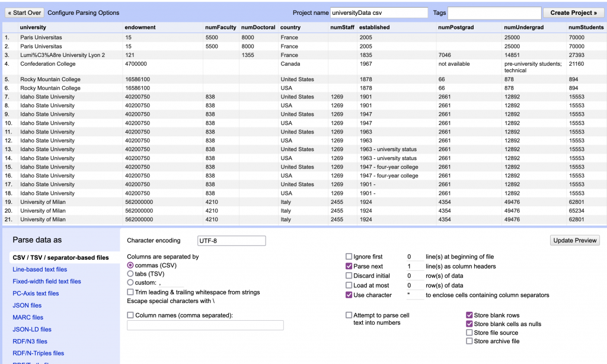The width and height of the screenshot is (607, 364).
Task: Select commas (CSV) separator option
Action: [x=130, y=265]
